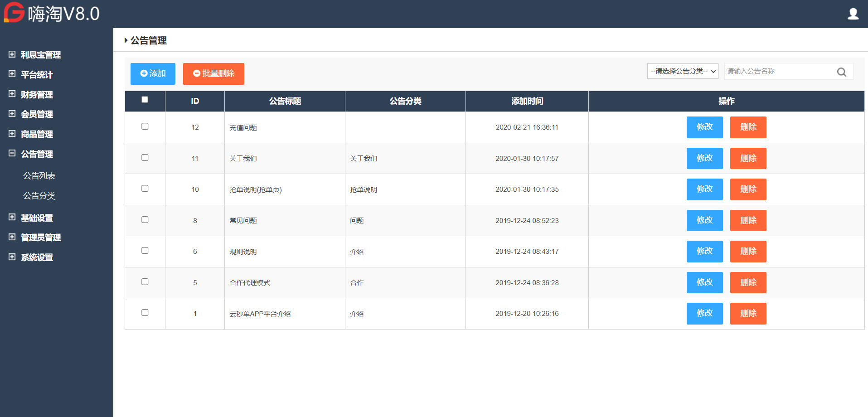Click the search magnifier icon
The image size is (868, 417).
pyautogui.click(x=842, y=72)
